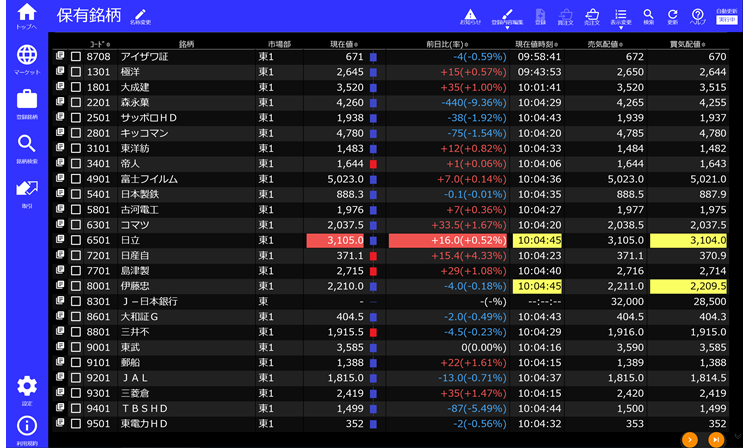750x448 pixels.
Task: Click blue chart bar for 9001 東武
Action: tap(374, 348)
